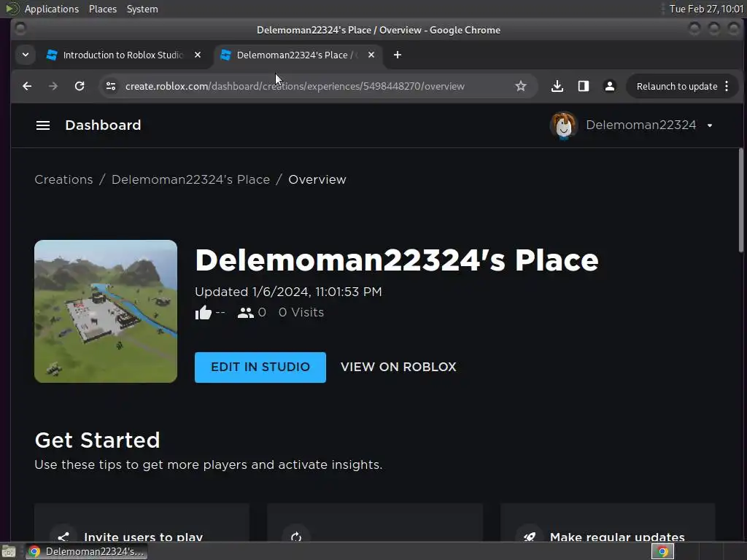Open a new browser tab
Screen dimensions: 747x560
398,55
